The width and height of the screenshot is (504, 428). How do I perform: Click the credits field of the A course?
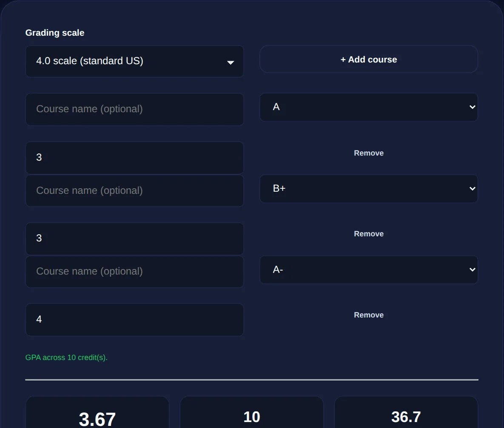pos(134,157)
